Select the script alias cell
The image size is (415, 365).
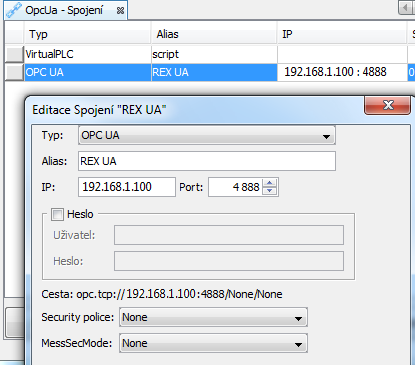tap(214, 54)
